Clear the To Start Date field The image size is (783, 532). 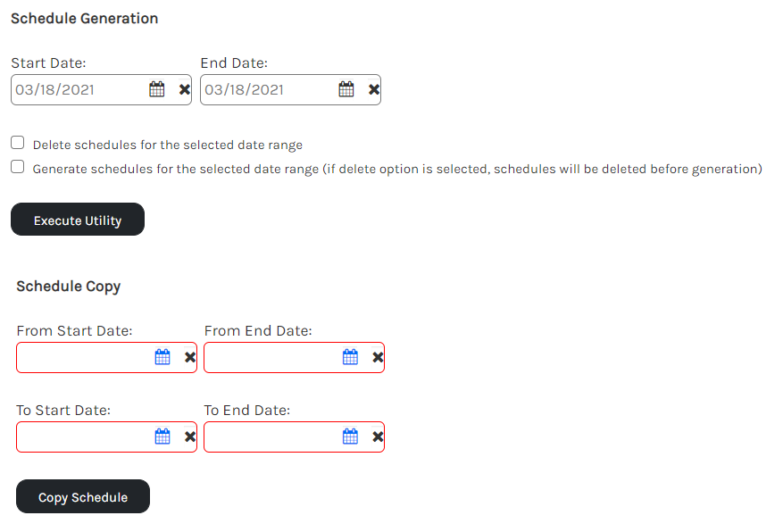(x=190, y=436)
